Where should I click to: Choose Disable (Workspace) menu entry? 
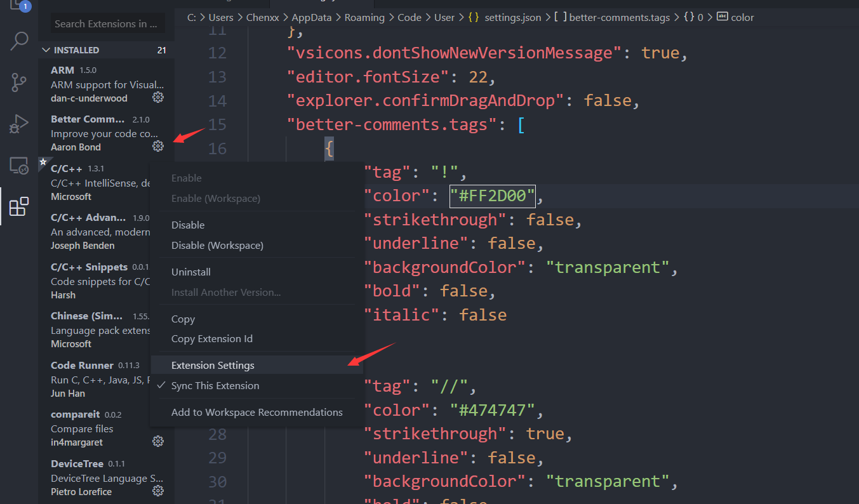217,245
